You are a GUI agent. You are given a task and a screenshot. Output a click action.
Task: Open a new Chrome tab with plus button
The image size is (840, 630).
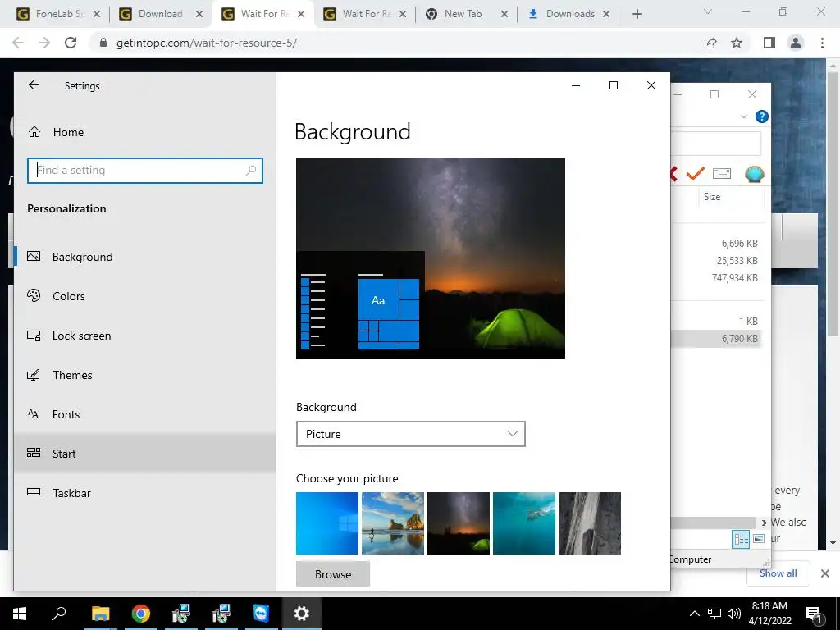coord(637,14)
